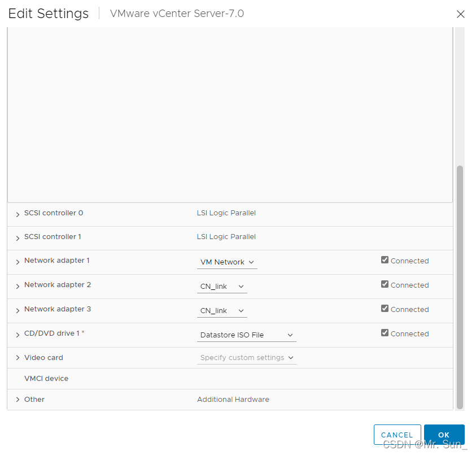476x455 pixels.
Task: Expand SCSI controller 1 row
Action: pos(18,238)
